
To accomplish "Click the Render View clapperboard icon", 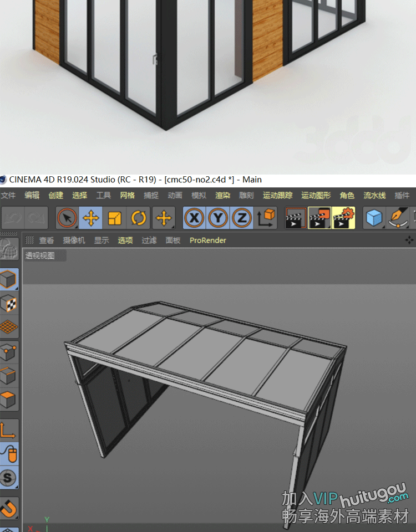I will coord(296,218).
